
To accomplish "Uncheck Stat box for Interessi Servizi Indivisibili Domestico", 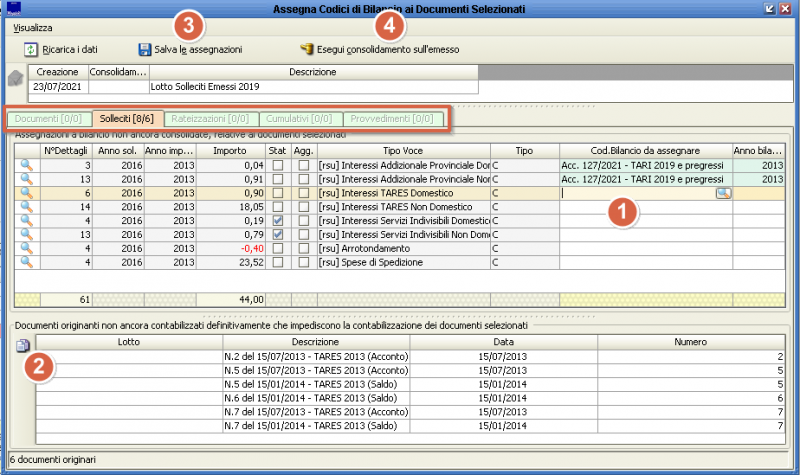I will pos(278,221).
